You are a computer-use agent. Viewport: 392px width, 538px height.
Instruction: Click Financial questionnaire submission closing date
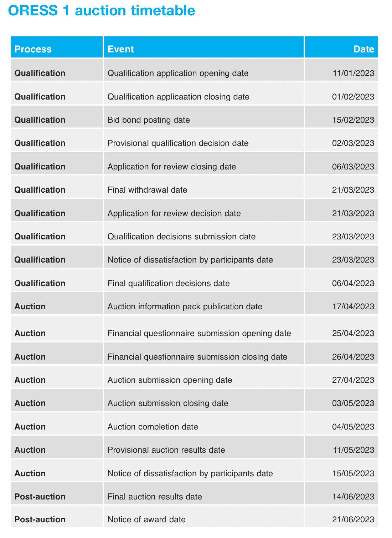(197, 357)
